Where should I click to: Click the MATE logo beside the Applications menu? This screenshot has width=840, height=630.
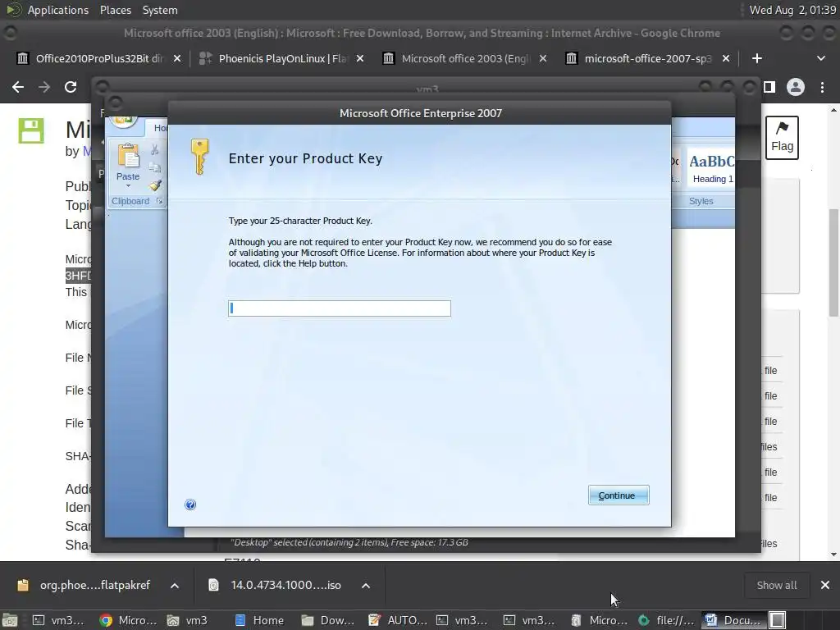pyautogui.click(x=13, y=10)
